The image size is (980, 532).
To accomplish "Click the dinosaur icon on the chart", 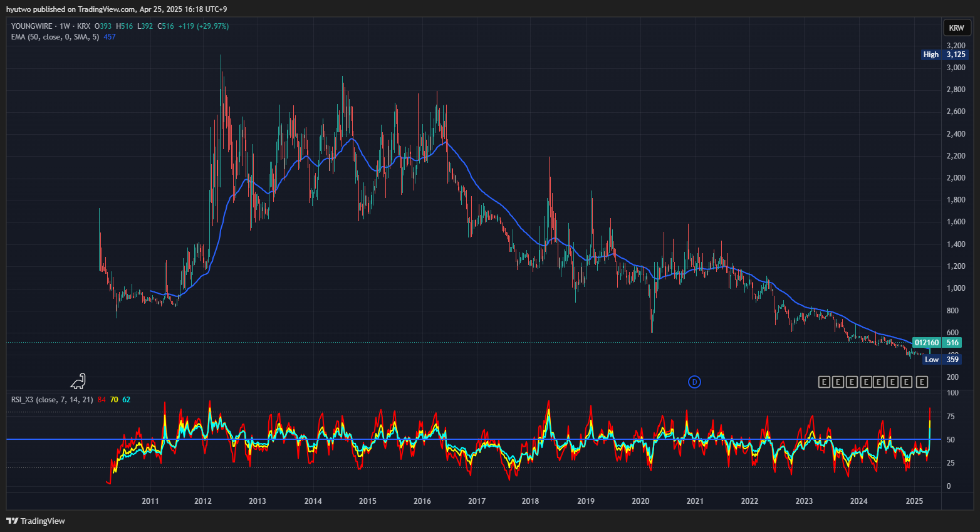I will pyautogui.click(x=78, y=381).
